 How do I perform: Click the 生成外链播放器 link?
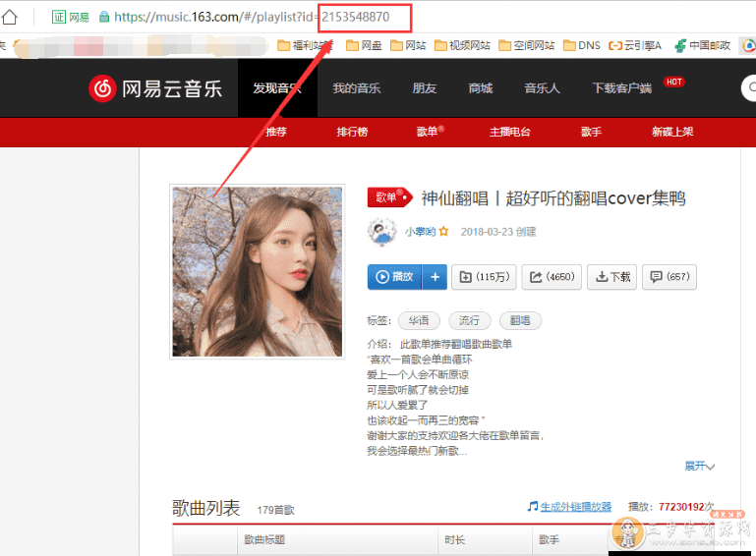point(575,507)
